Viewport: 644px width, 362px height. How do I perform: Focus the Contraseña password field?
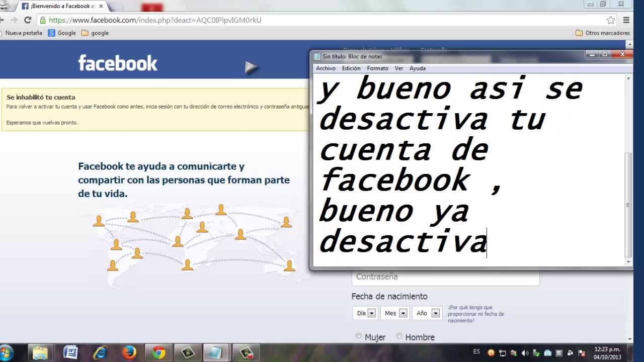[445, 277]
